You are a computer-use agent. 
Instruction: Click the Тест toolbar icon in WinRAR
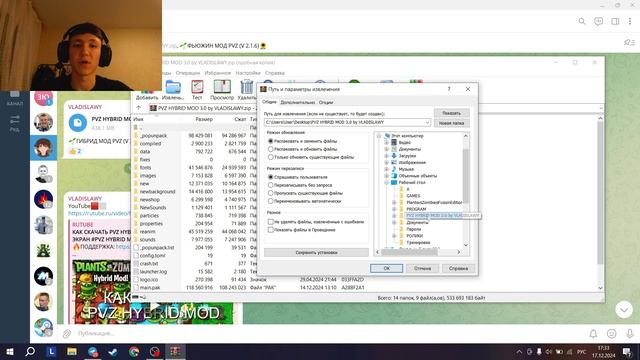(x=197, y=87)
